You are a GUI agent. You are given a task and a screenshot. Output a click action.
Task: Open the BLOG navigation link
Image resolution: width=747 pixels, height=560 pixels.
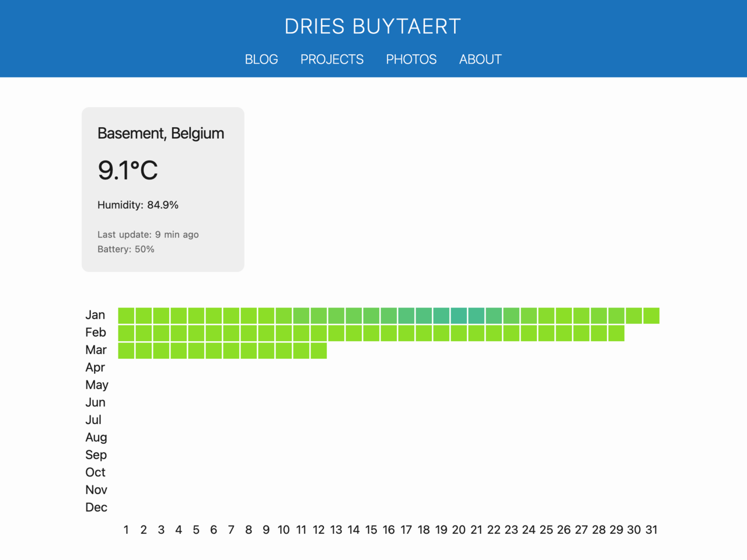(x=261, y=59)
